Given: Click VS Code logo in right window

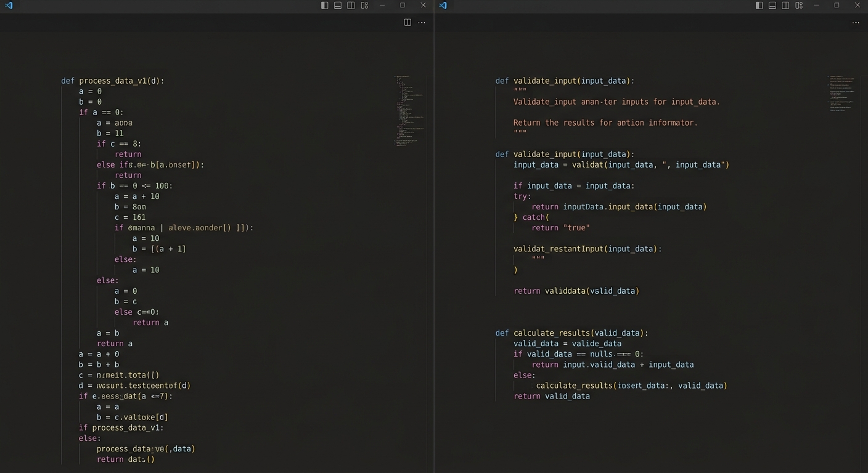Looking at the screenshot, I should pyautogui.click(x=443, y=5).
